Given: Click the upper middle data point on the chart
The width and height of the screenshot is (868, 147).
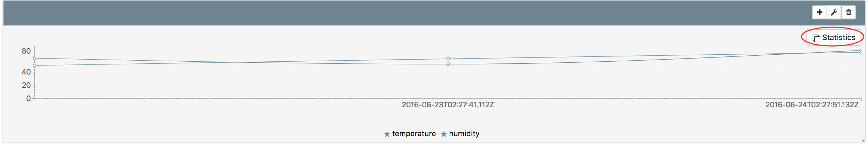Looking at the screenshot, I should [x=448, y=59].
